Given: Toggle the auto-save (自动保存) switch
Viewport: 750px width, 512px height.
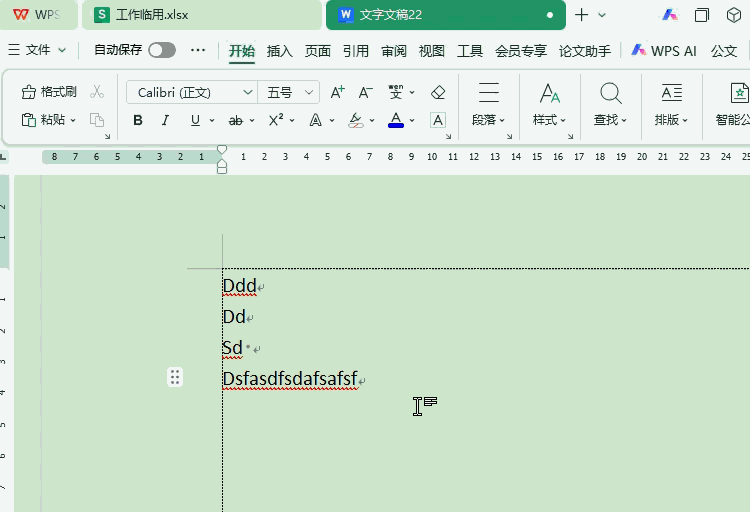Looking at the screenshot, I should 162,50.
